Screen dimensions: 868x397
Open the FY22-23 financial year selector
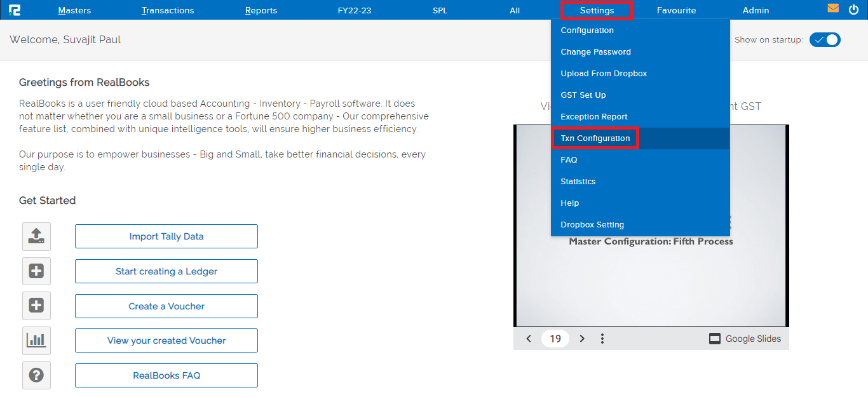pos(355,10)
